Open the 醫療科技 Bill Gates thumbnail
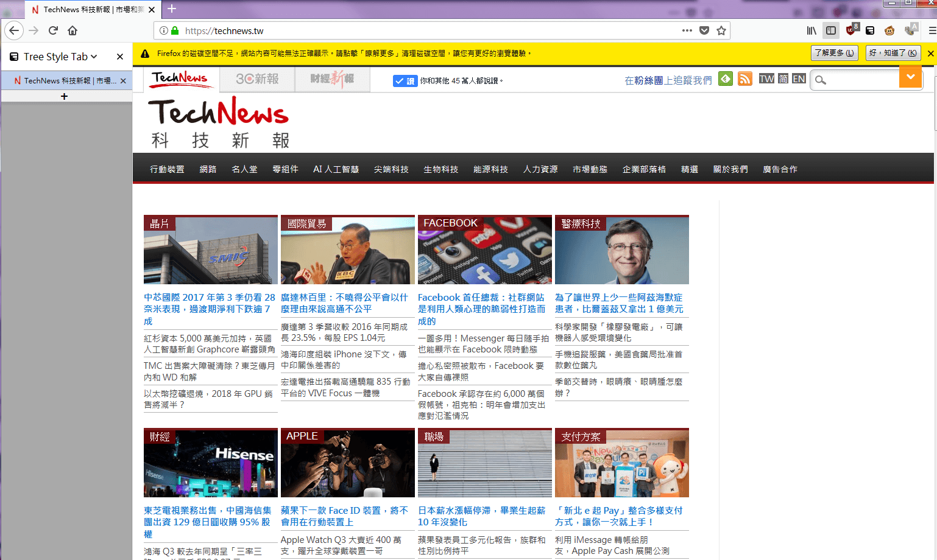The height and width of the screenshot is (560, 937). [x=622, y=250]
